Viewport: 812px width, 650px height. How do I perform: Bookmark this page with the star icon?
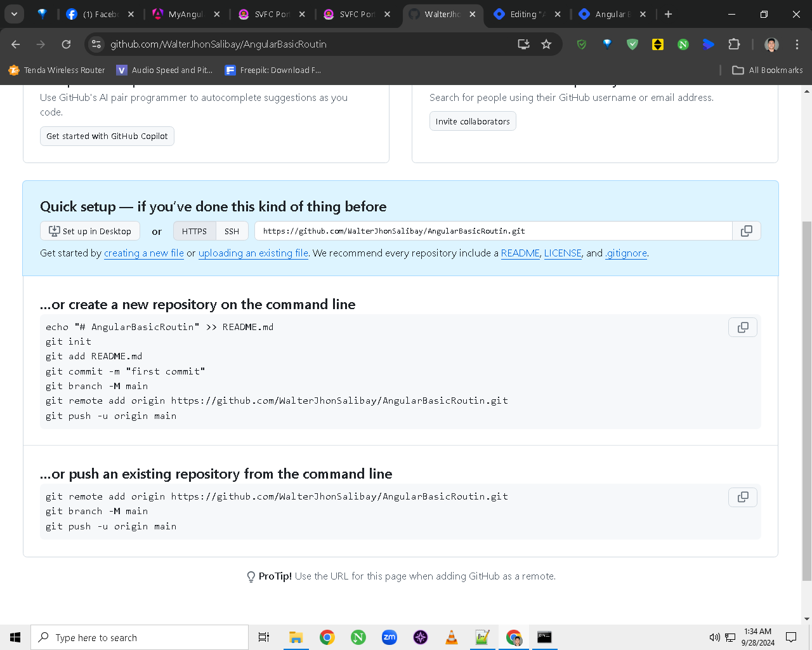click(546, 44)
